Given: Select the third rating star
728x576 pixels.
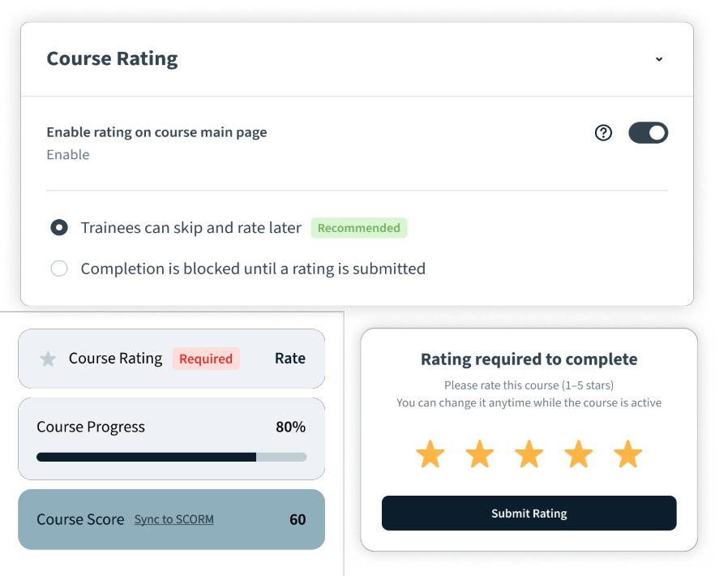Looking at the screenshot, I should 529,454.
